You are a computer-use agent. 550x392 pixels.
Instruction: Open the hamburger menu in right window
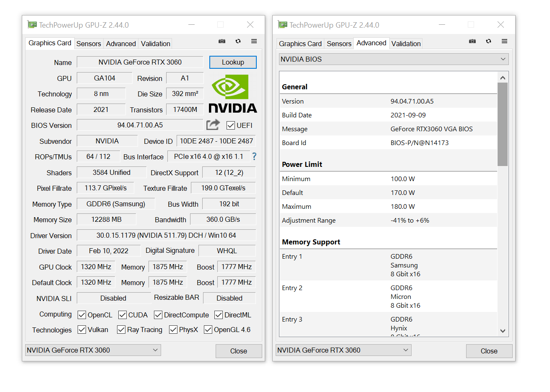[504, 41]
